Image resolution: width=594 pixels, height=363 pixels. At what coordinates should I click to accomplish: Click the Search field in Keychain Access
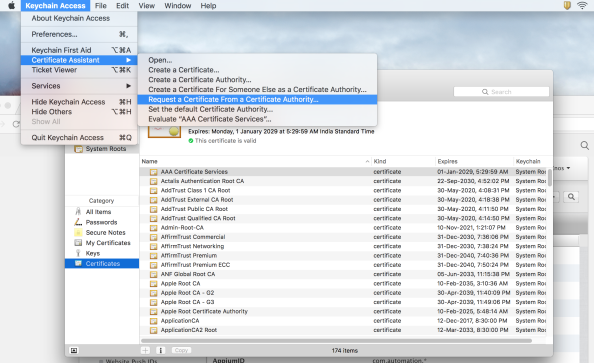coord(501,92)
